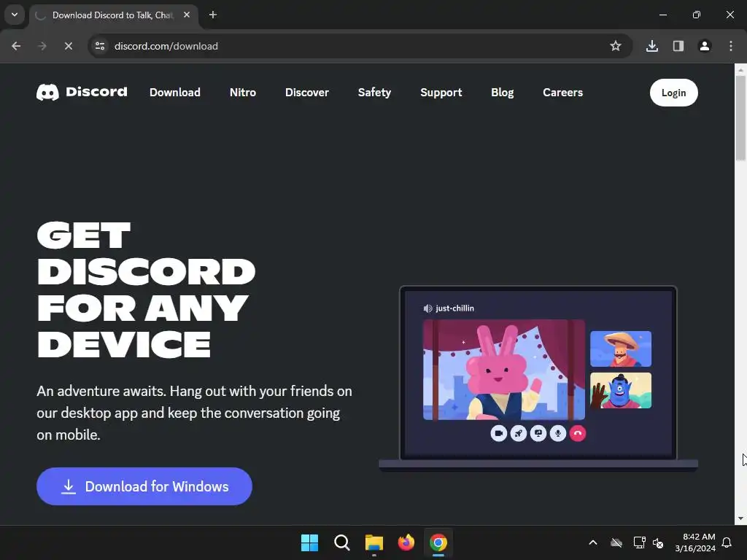Screen dimensions: 747x560
Task: Open the Nitro nav link
Action: pos(243,93)
